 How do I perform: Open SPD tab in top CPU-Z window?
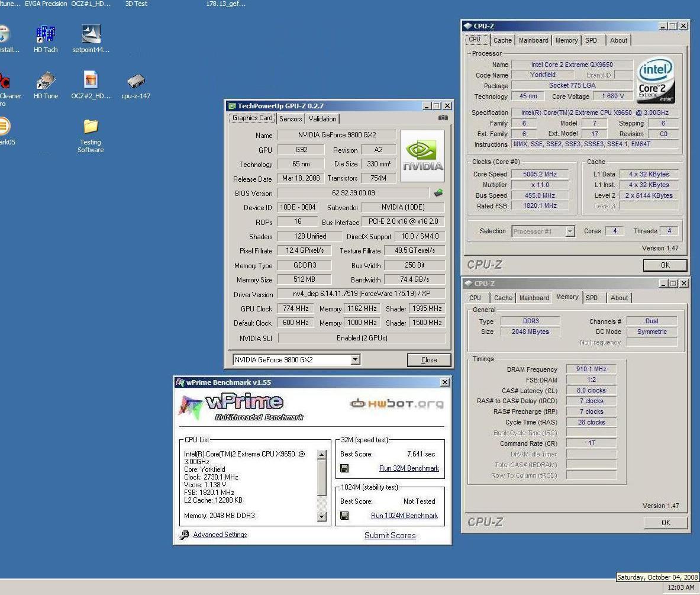click(591, 40)
